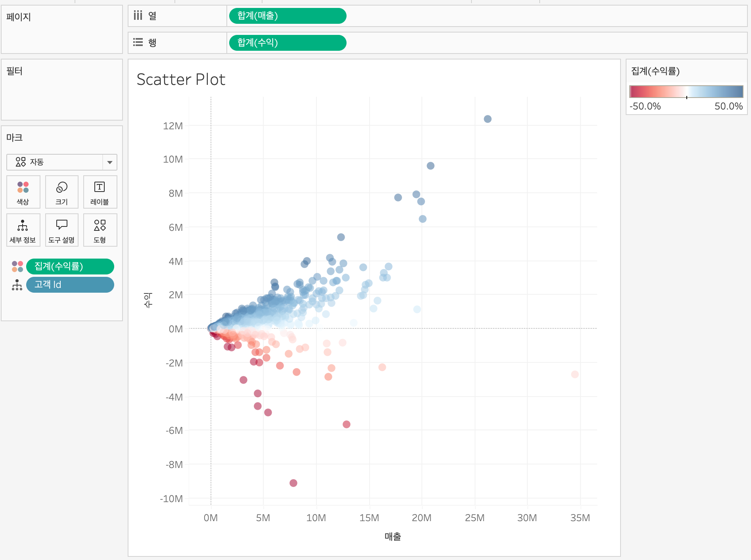This screenshot has height=560, width=751.
Task: Click the red point near -6M profit, 13M sales
Action: (x=347, y=424)
